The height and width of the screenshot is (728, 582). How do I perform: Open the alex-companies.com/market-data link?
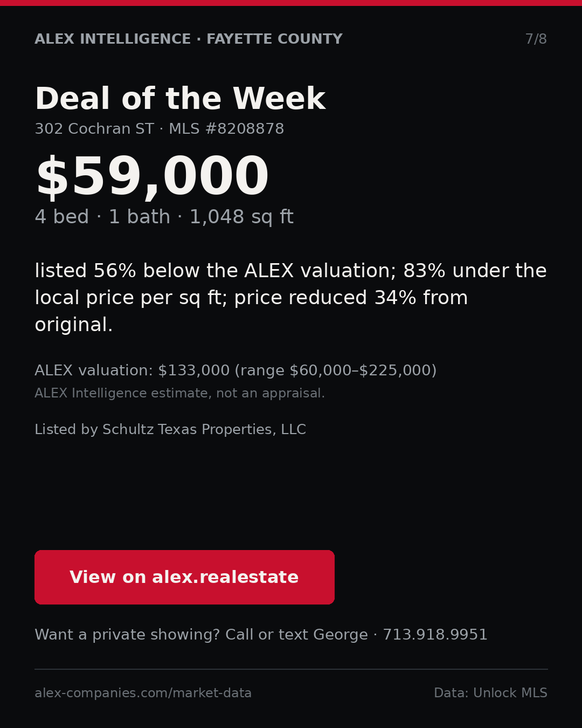[x=143, y=693]
